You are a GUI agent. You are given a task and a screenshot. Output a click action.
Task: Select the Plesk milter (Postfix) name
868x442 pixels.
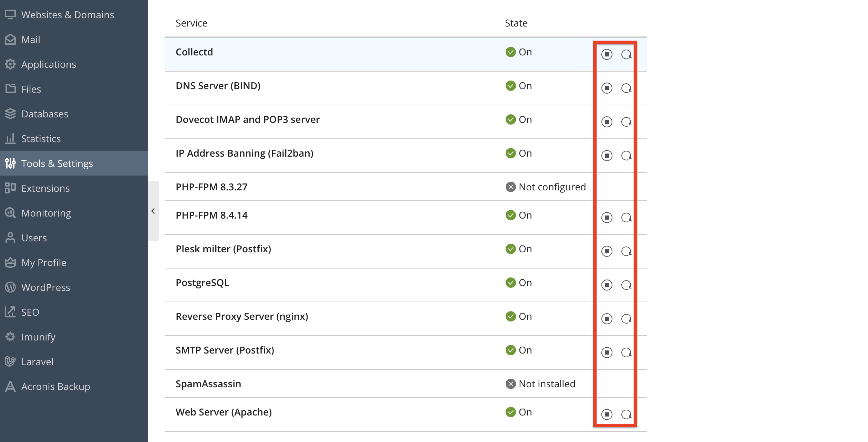[x=224, y=249]
